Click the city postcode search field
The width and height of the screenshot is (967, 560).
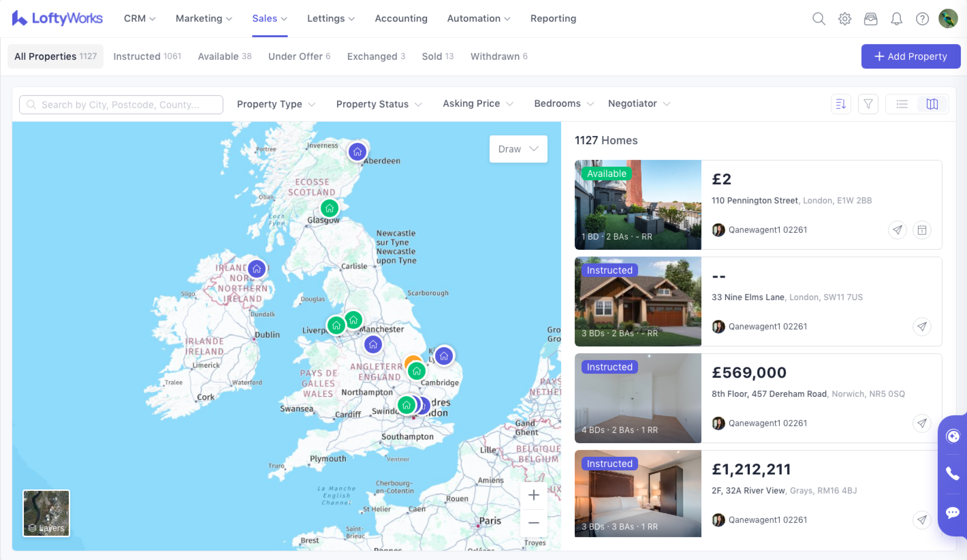point(121,105)
